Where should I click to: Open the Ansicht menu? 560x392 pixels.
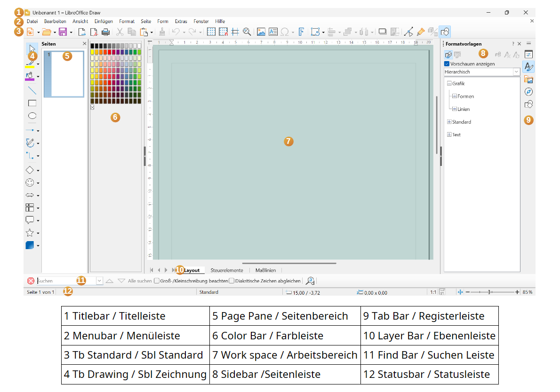pyautogui.click(x=80, y=22)
